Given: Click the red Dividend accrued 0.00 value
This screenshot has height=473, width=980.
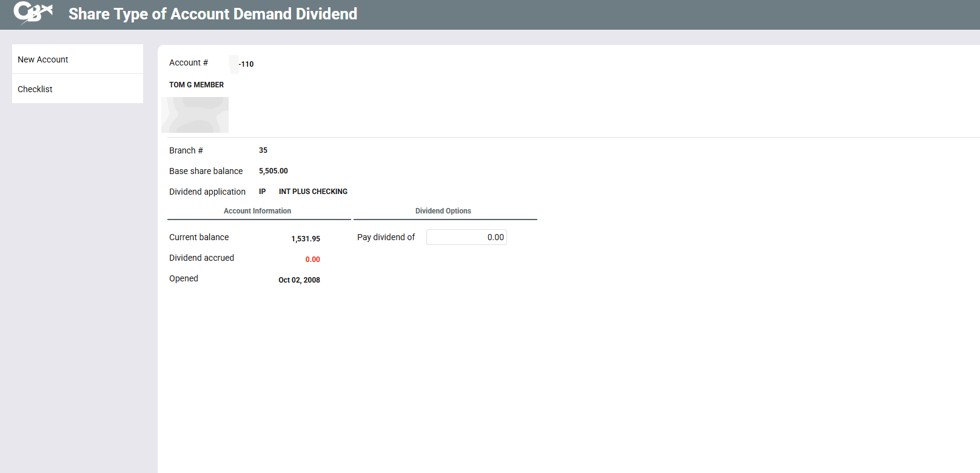Looking at the screenshot, I should click(312, 260).
